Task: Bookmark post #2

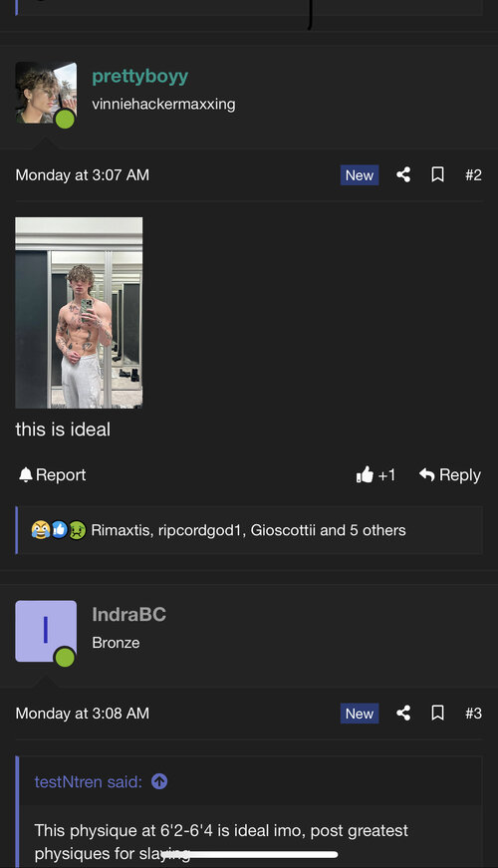Action: point(437,175)
